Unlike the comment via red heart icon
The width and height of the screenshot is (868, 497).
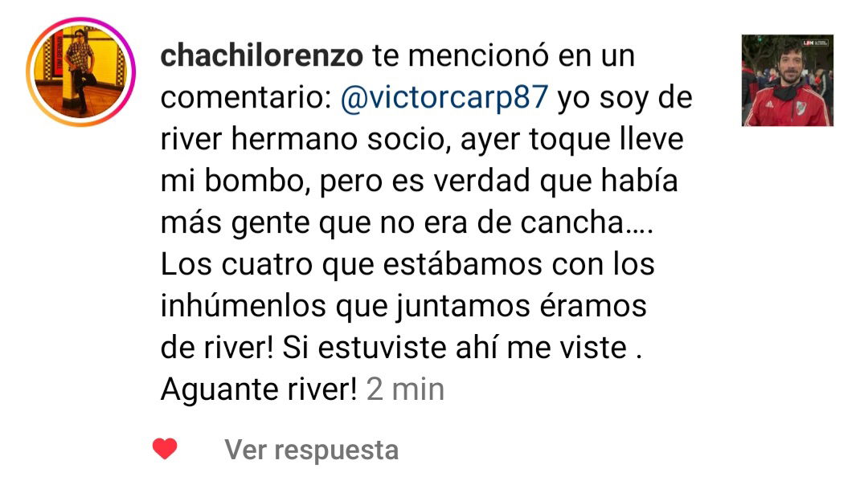(x=165, y=448)
